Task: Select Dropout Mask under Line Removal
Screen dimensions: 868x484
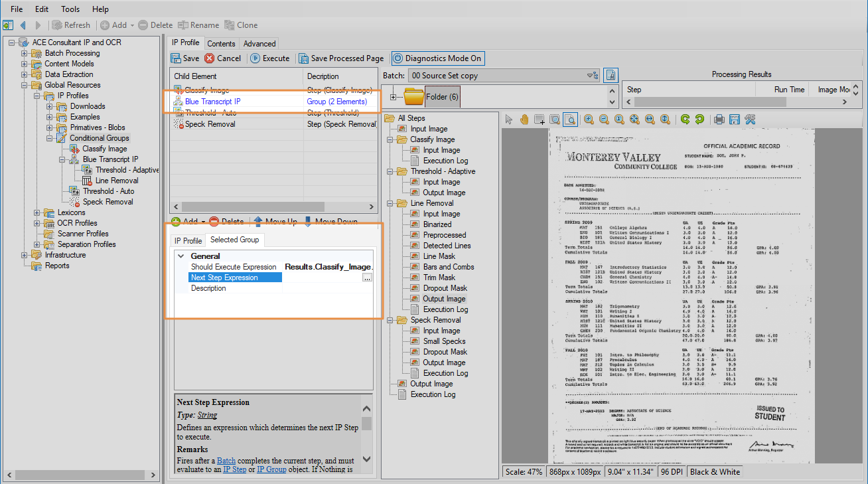Action: [x=445, y=288]
